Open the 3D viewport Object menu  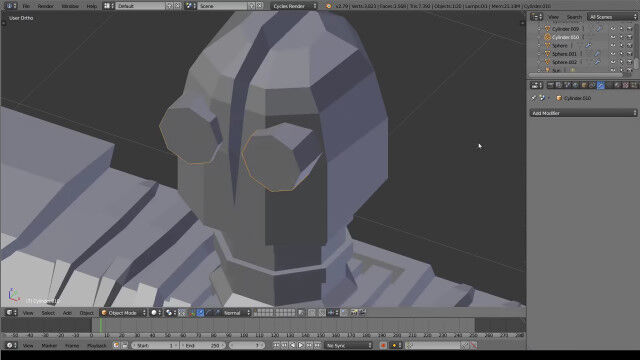[x=86, y=313]
